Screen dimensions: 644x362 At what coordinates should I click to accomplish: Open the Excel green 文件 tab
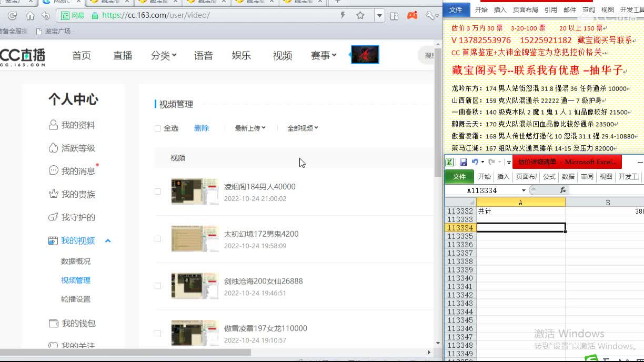coord(459,177)
